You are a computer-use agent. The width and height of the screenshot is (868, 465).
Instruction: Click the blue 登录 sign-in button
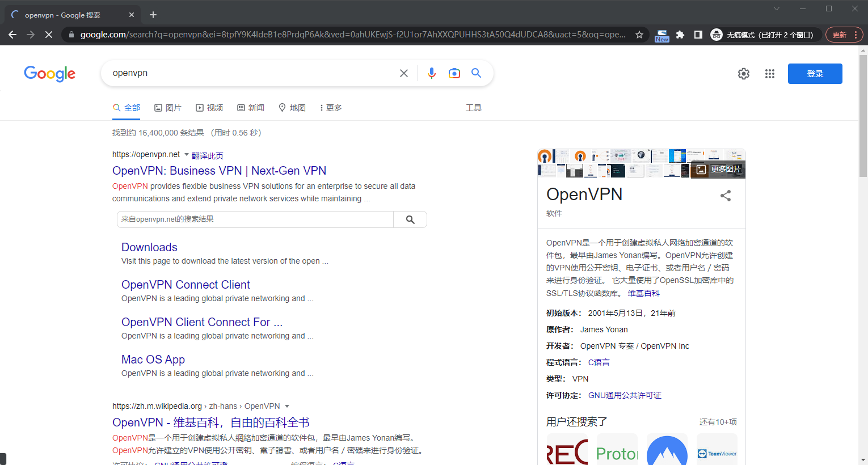tap(815, 74)
